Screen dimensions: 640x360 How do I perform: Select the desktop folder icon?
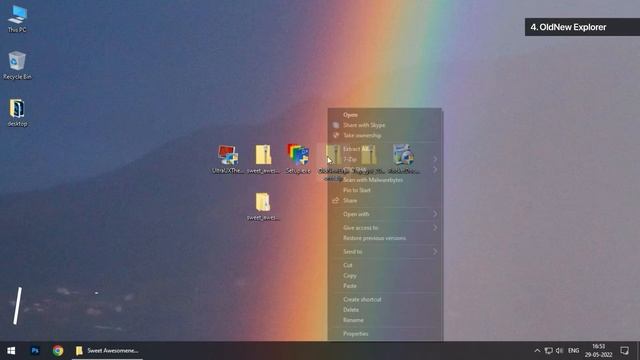17,113
